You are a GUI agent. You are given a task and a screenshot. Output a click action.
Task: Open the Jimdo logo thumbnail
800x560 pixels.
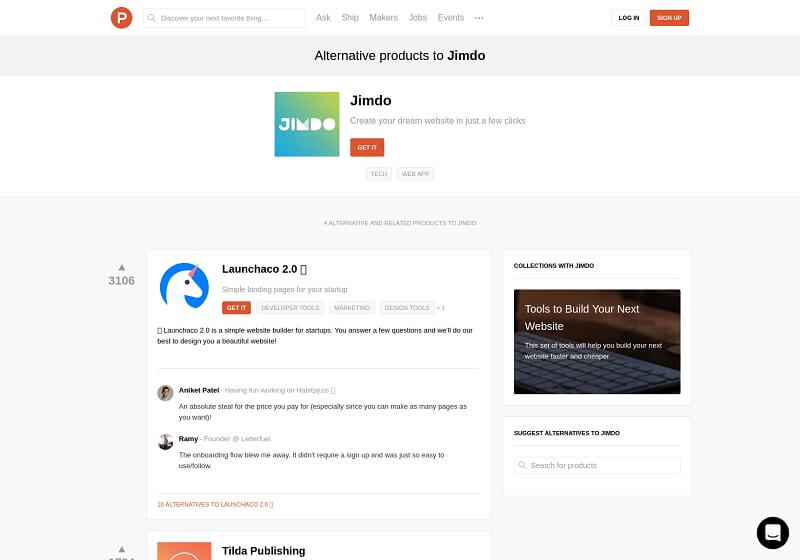[307, 124]
